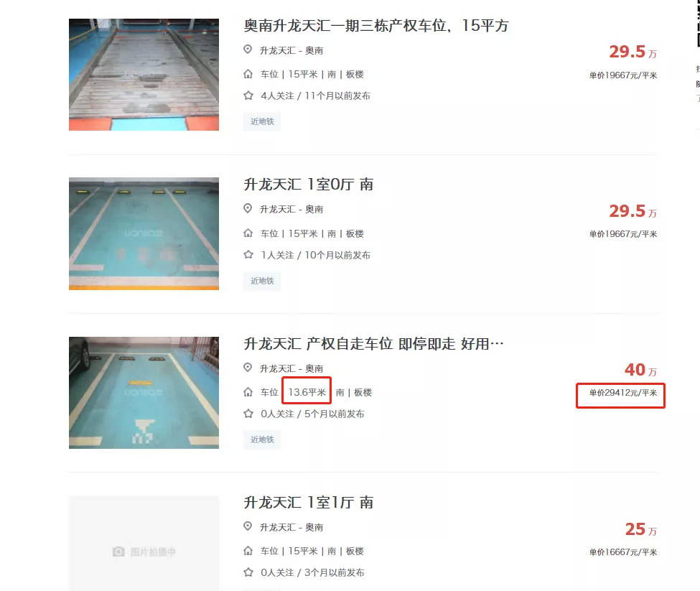Click house icon in first listing
Image resolution: width=700 pixels, height=591 pixels.
pos(248,74)
